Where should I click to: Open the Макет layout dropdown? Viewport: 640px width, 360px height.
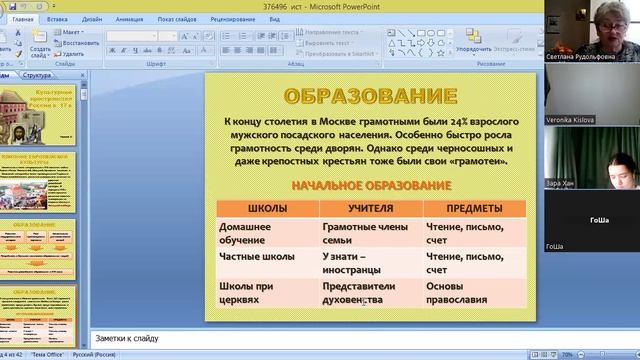[x=69, y=32]
